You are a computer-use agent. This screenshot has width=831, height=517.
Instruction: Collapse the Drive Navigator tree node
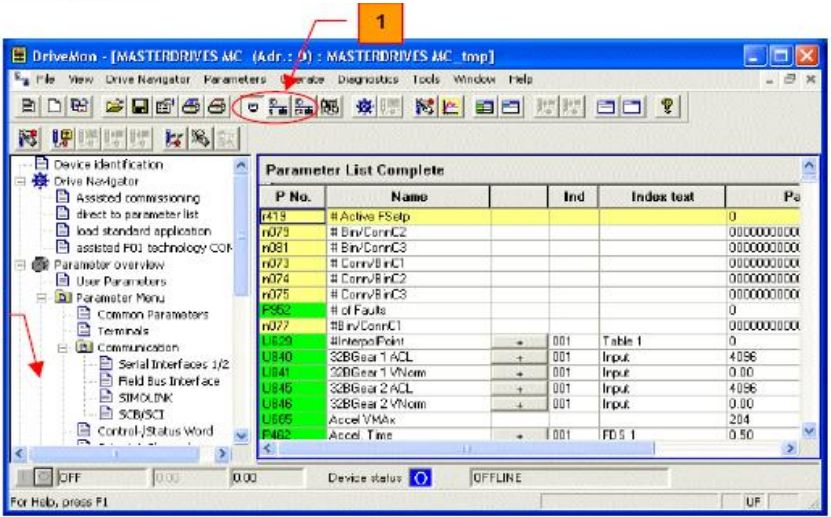coord(20,182)
